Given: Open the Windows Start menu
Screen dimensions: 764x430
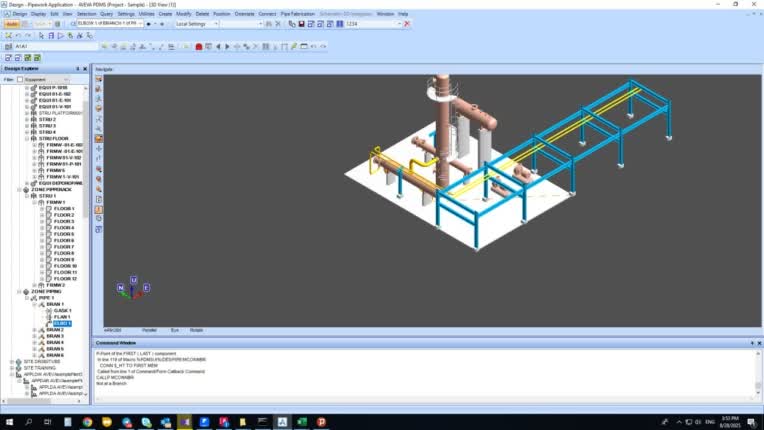Looking at the screenshot, I should 9,422.
